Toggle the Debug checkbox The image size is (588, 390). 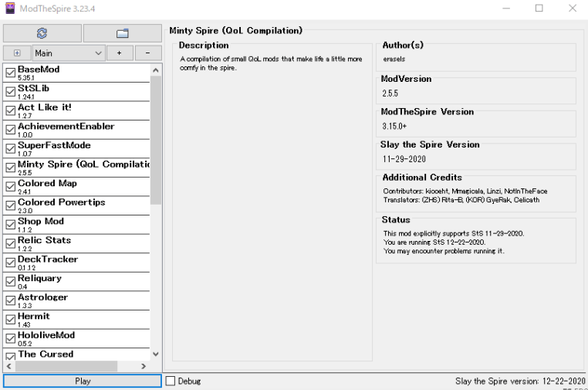pyautogui.click(x=171, y=382)
